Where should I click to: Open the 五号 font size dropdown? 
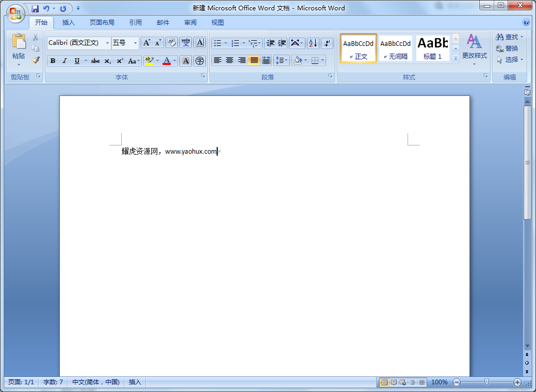[x=135, y=43]
